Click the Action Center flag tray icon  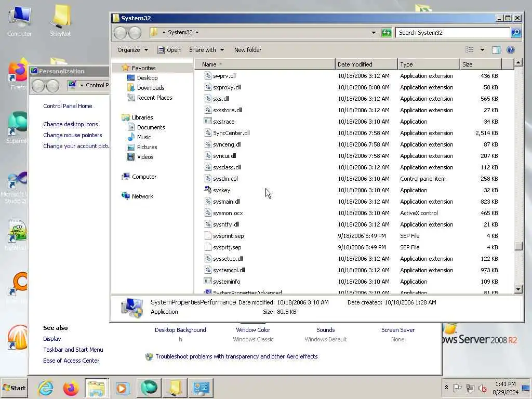tap(457, 388)
